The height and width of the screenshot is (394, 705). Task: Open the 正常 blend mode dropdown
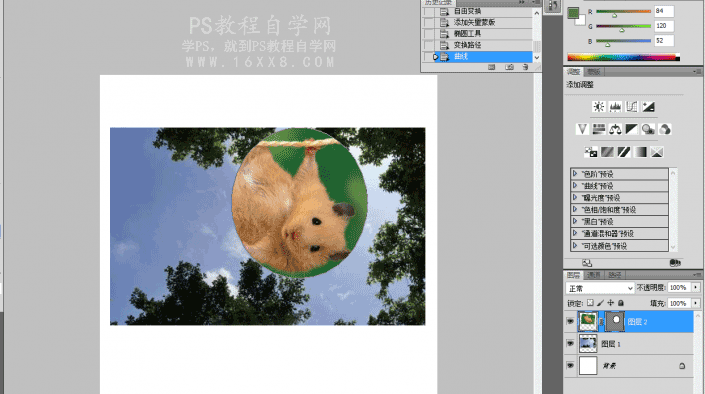pos(600,288)
